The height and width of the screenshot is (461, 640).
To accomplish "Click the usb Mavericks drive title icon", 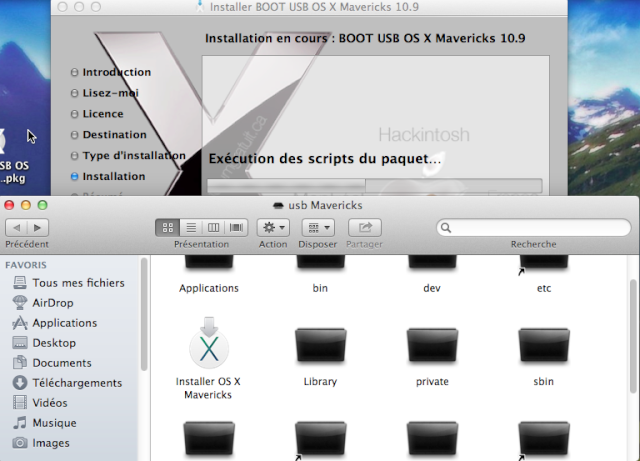I will 278,205.
